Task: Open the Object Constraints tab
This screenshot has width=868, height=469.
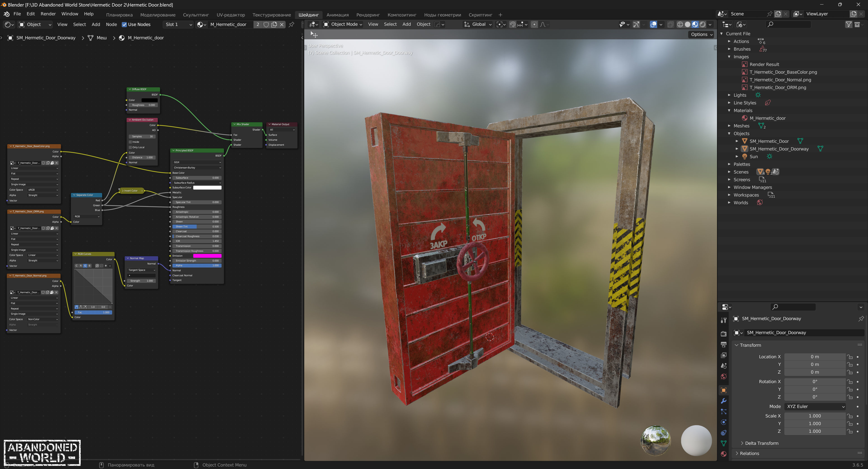Action: point(723,433)
